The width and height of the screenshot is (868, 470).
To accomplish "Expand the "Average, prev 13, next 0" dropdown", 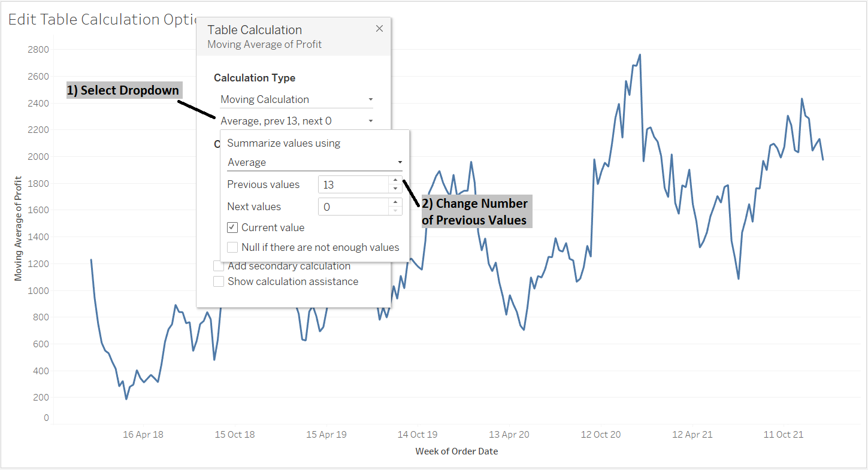I will click(x=297, y=121).
